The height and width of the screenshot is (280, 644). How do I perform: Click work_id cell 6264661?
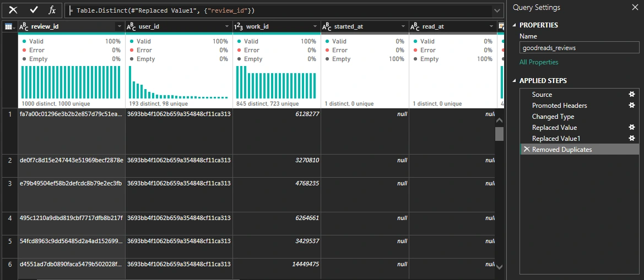(x=277, y=223)
